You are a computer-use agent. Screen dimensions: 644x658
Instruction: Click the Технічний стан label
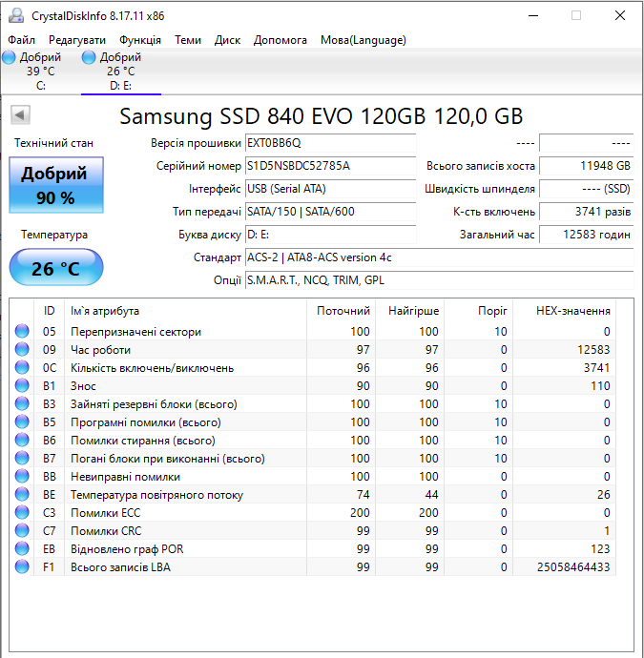pyautogui.click(x=53, y=143)
